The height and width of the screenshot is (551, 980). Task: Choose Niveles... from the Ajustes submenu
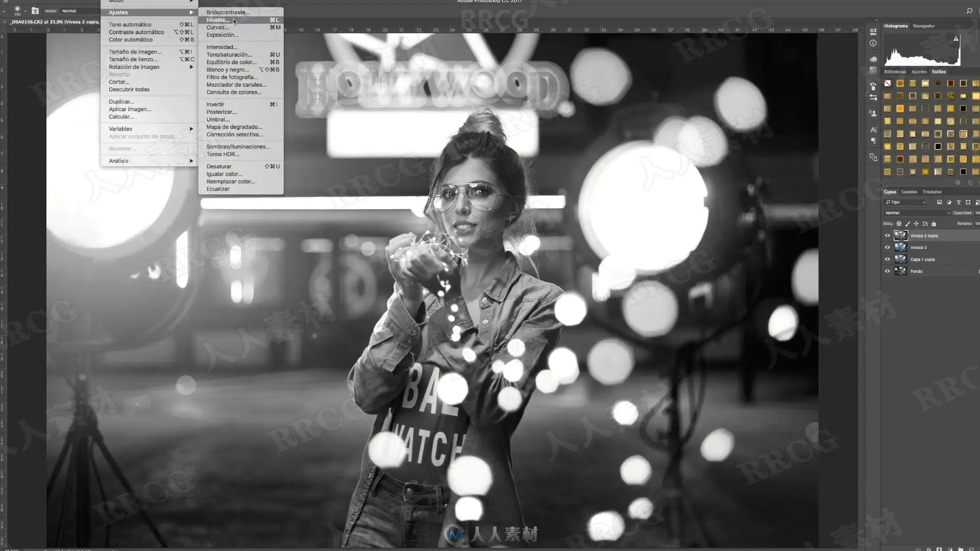pyautogui.click(x=241, y=20)
